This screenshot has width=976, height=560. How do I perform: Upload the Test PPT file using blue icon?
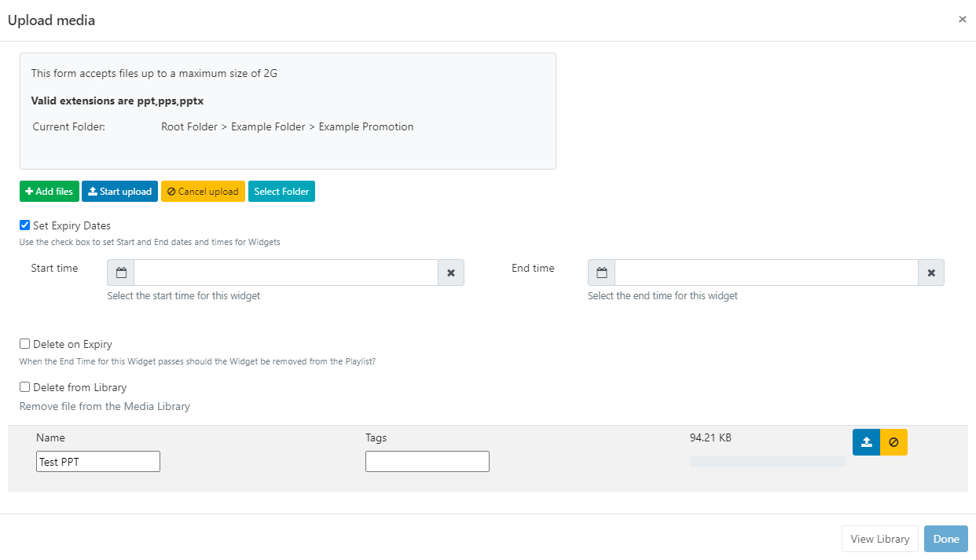point(866,442)
